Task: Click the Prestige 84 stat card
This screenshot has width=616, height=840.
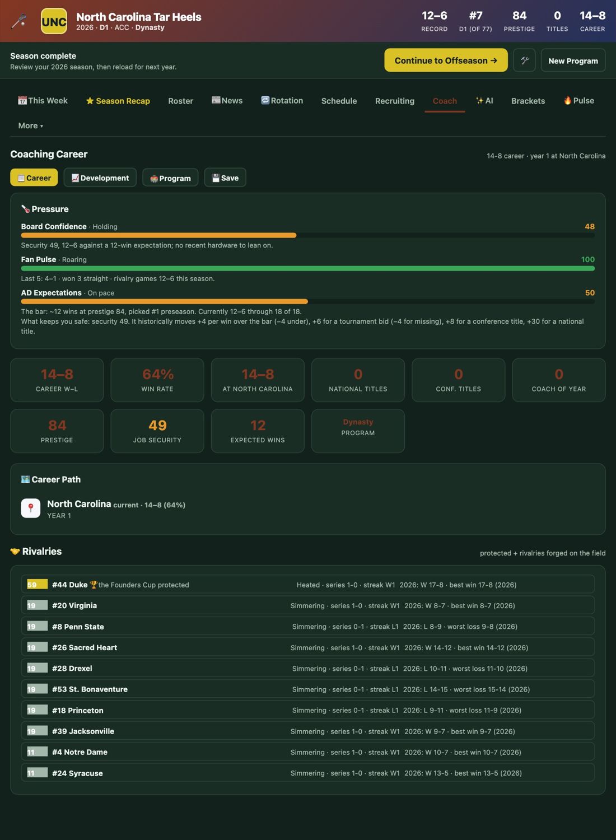Action: (x=57, y=431)
